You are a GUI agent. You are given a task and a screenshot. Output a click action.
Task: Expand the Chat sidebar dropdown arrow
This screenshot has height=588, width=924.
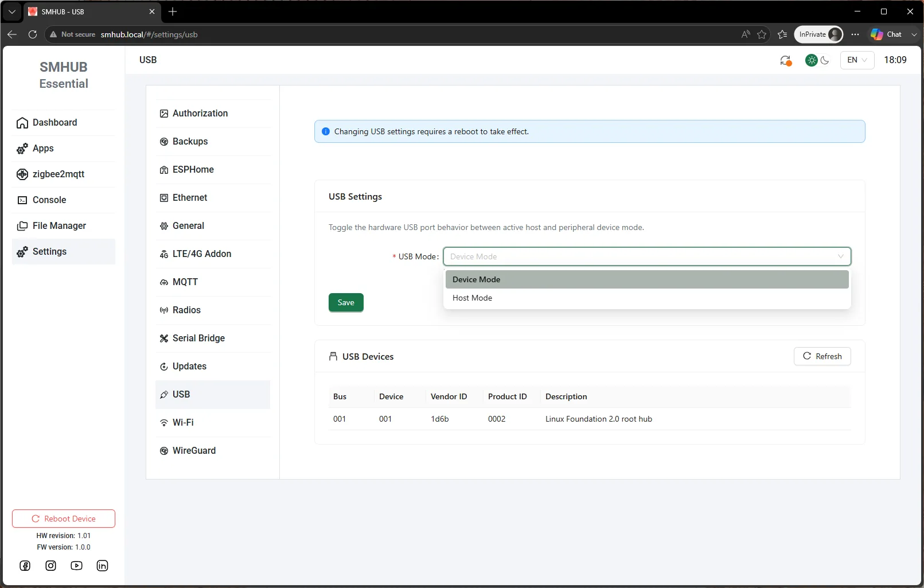point(914,34)
